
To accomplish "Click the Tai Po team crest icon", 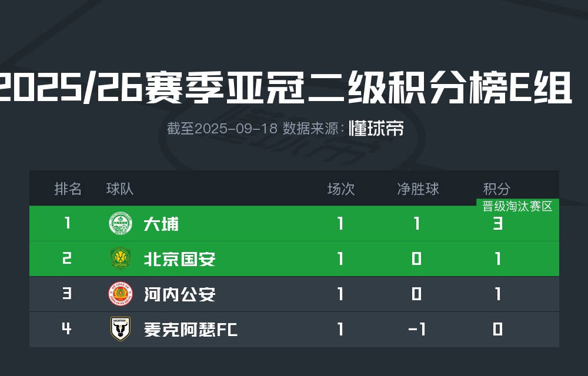I will coord(121,224).
